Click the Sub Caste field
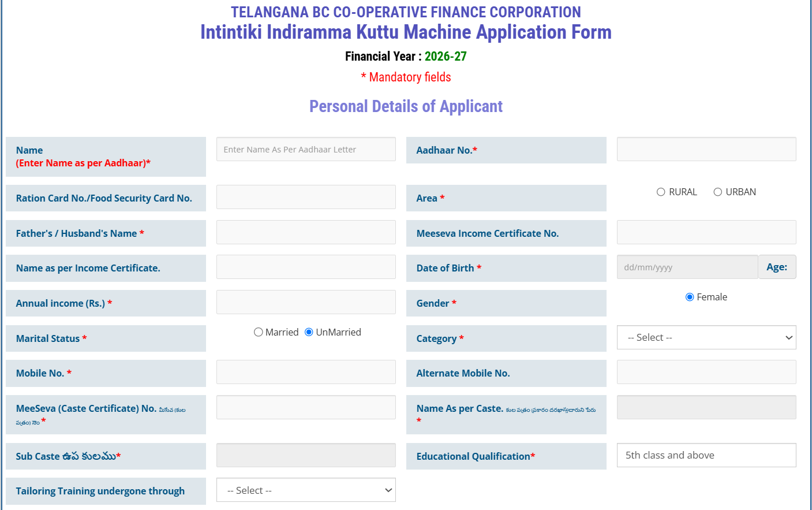This screenshot has height=510, width=812. tap(306, 455)
